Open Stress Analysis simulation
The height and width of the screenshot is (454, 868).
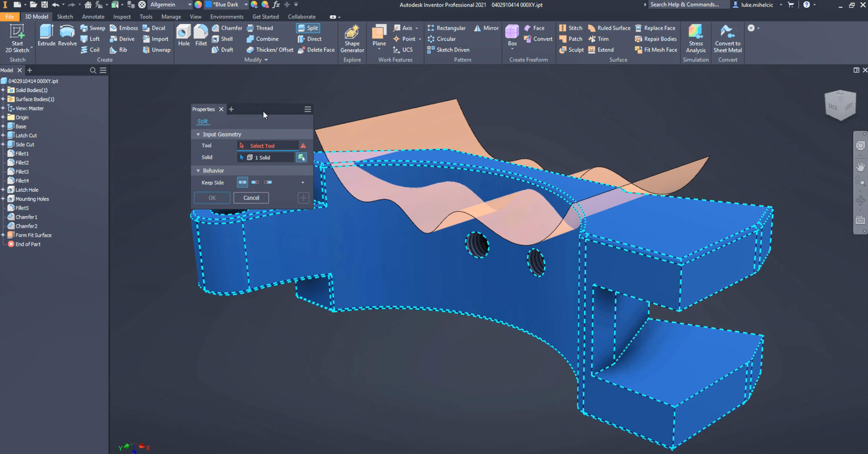coord(695,38)
